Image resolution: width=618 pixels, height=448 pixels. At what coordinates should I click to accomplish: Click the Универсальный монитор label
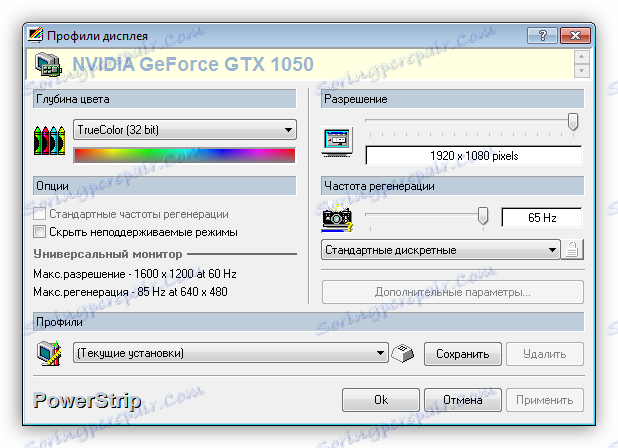click(108, 254)
